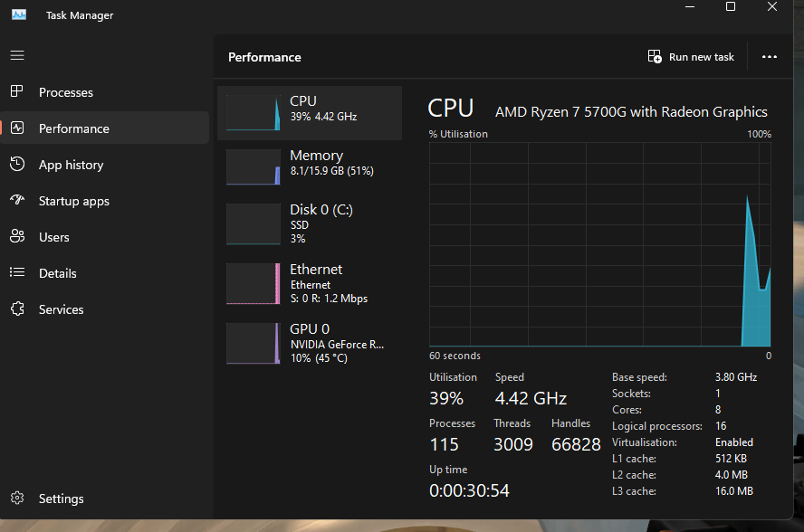Open the three-dot more options menu

pos(769,57)
